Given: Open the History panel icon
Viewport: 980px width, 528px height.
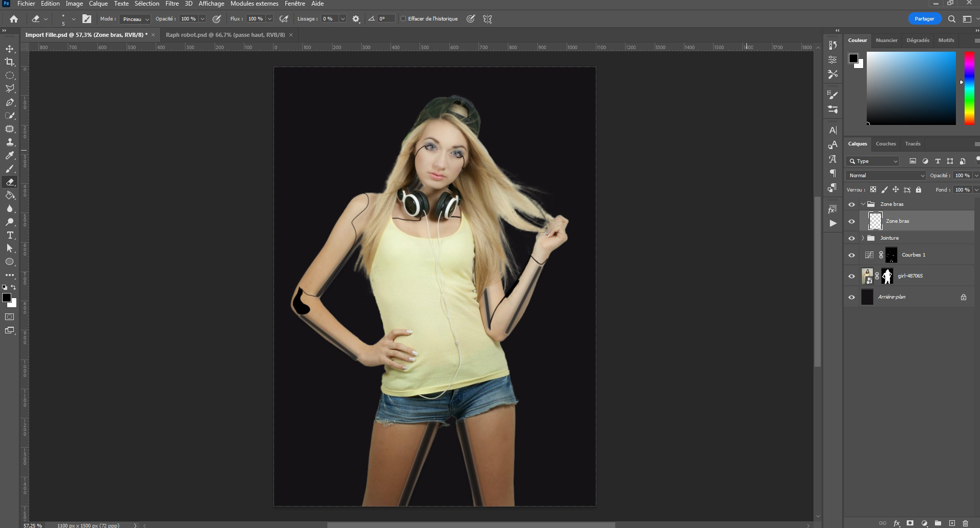Looking at the screenshot, I should pyautogui.click(x=833, y=46).
